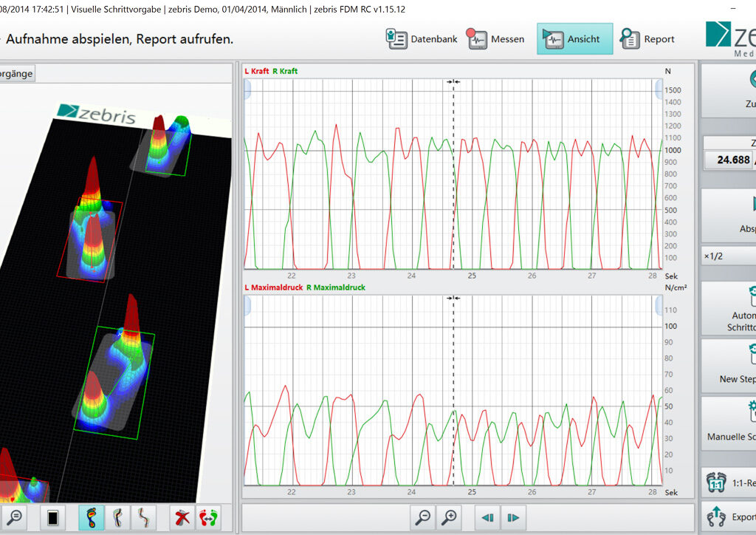The height and width of the screenshot is (535, 756).
Task: Zoom in the charts with plus magnifier
Action: [449, 518]
